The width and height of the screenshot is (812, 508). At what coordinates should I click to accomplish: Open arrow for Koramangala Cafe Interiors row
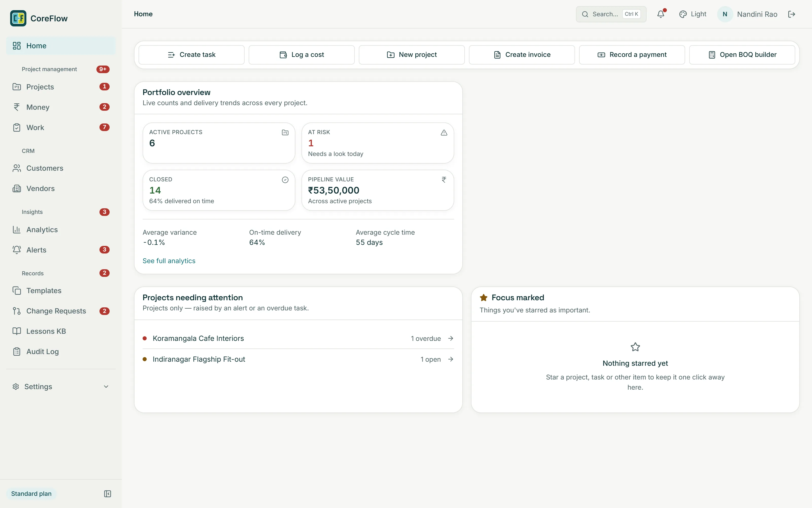pos(451,338)
